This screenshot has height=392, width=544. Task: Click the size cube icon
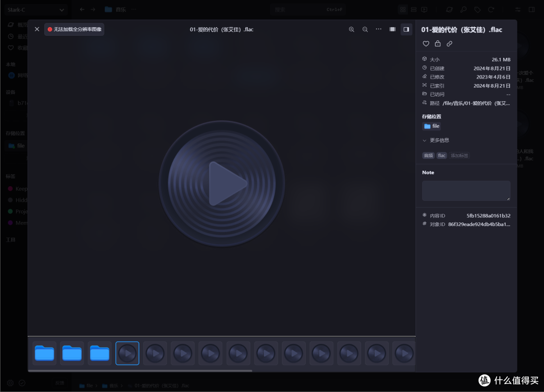[424, 59]
